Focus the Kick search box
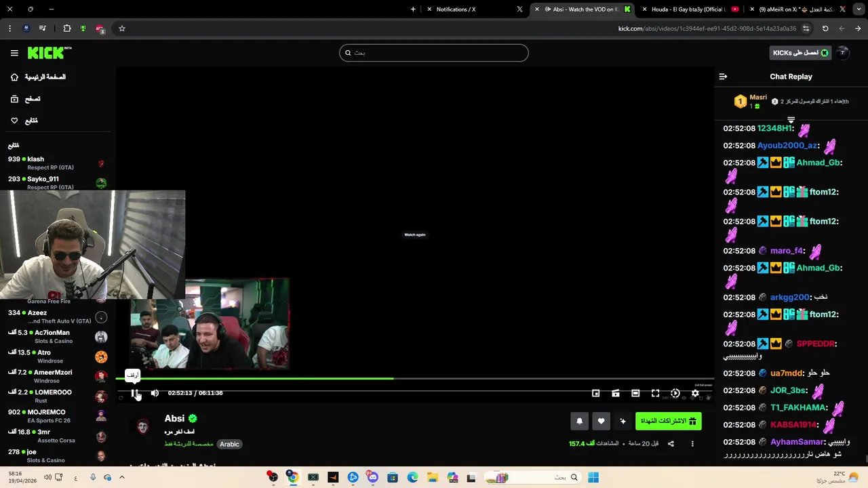Viewport: 868px width, 488px height. [434, 53]
